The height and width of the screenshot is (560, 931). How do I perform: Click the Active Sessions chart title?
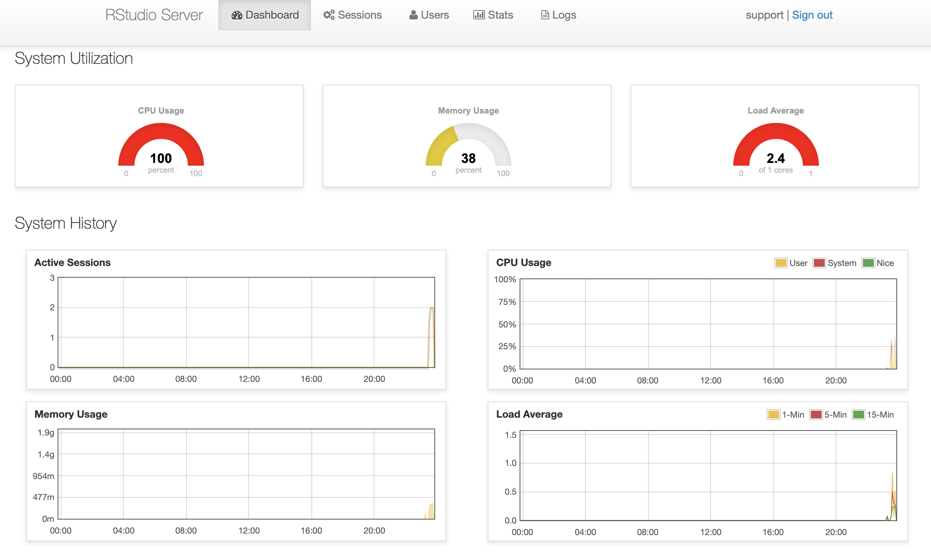(x=72, y=263)
